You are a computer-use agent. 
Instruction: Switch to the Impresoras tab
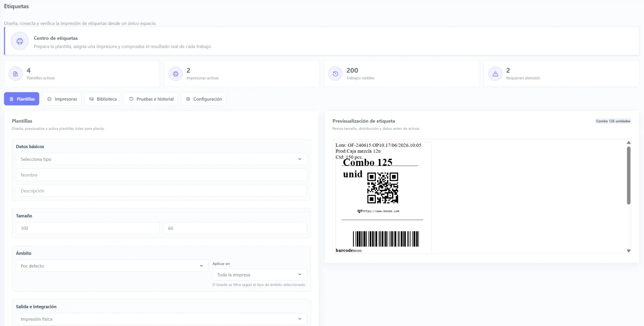click(62, 99)
